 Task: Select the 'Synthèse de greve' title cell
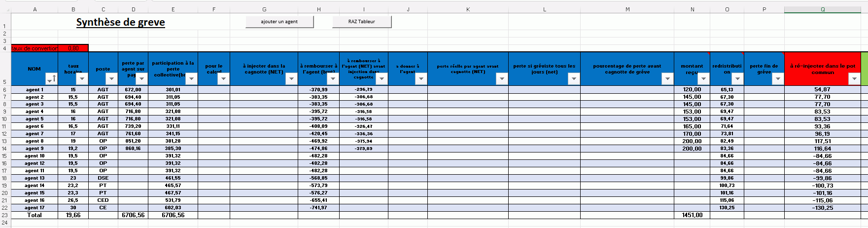click(121, 22)
